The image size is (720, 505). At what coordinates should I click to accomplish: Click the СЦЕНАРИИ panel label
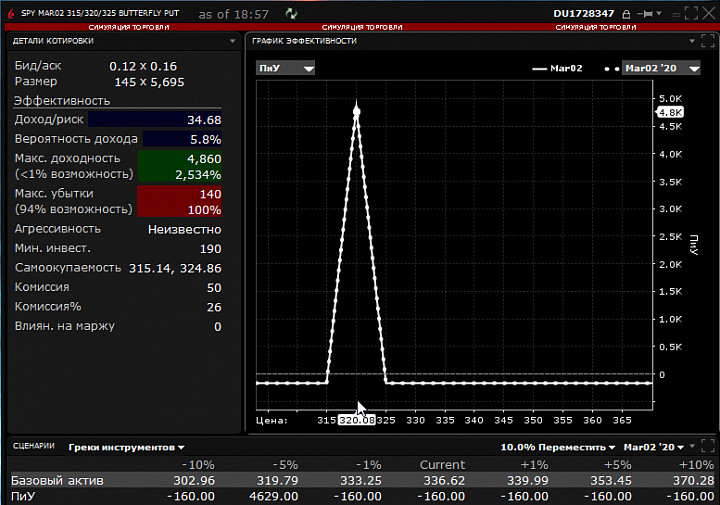[34, 446]
